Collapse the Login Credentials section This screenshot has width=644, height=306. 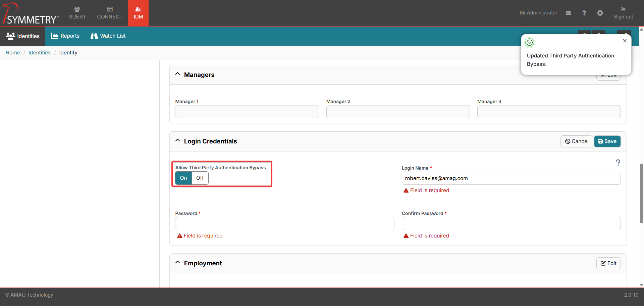[178, 141]
